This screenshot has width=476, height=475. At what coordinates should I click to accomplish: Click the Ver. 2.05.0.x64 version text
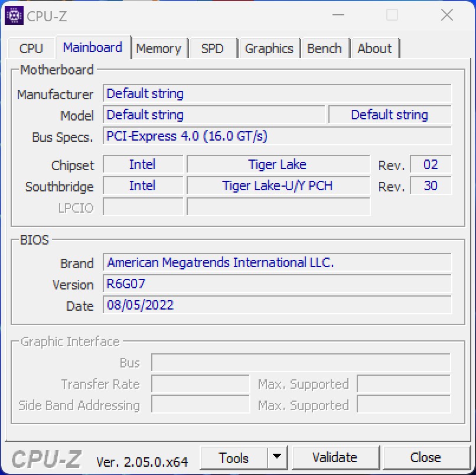pos(142,462)
